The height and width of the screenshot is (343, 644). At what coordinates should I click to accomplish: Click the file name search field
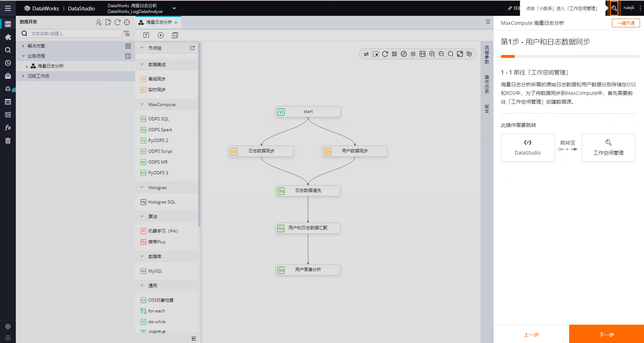click(x=71, y=33)
